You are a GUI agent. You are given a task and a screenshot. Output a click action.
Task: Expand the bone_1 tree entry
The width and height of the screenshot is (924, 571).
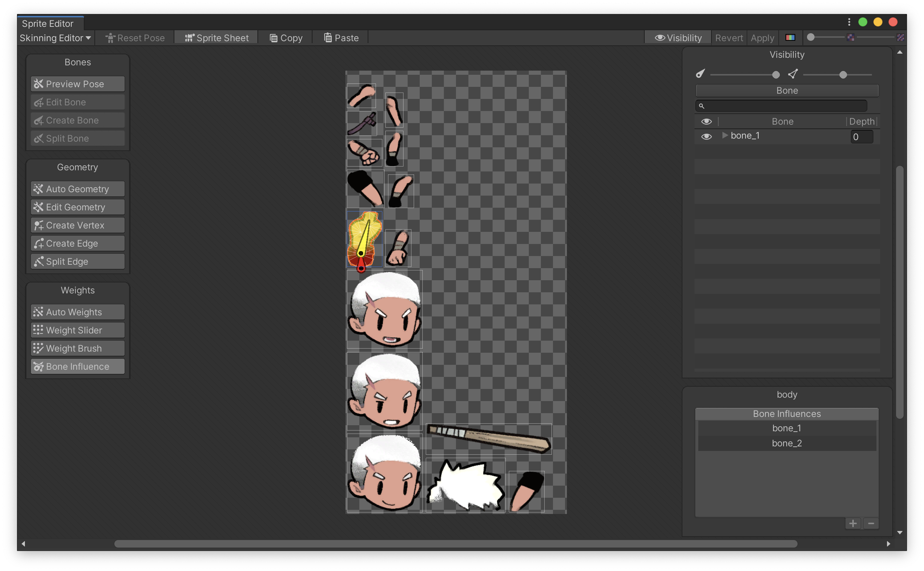click(x=724, y=135)
